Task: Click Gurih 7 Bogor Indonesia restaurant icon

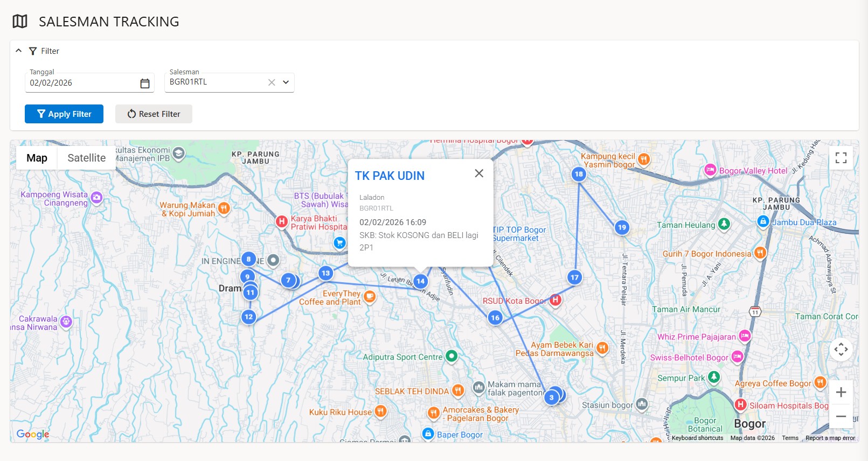Action: (760, 253)
